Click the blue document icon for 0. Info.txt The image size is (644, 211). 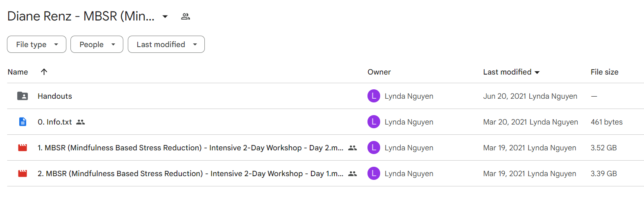[x=23, y=122]
